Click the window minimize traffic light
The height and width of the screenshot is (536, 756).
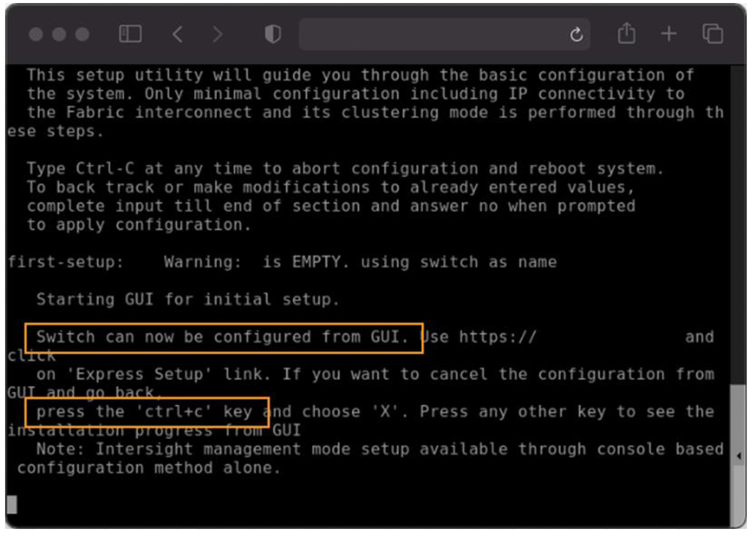coord(59,34)
